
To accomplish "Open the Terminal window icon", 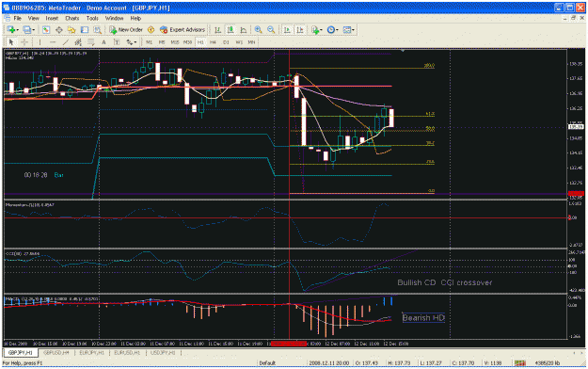I will 85,30.
